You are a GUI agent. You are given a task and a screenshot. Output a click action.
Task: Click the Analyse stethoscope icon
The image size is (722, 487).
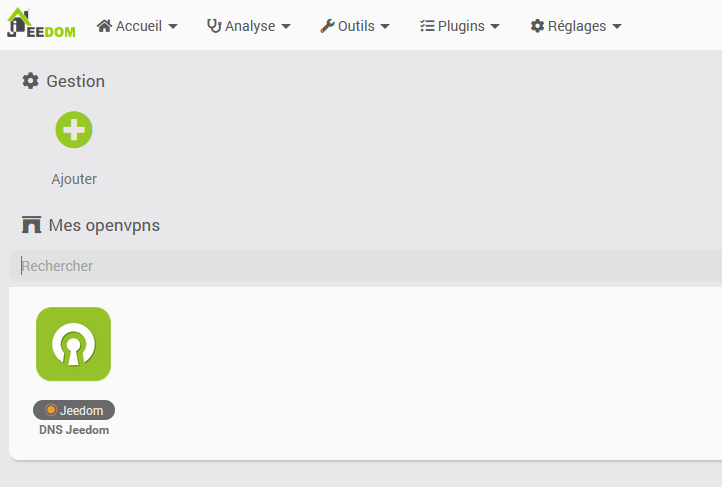214,26
